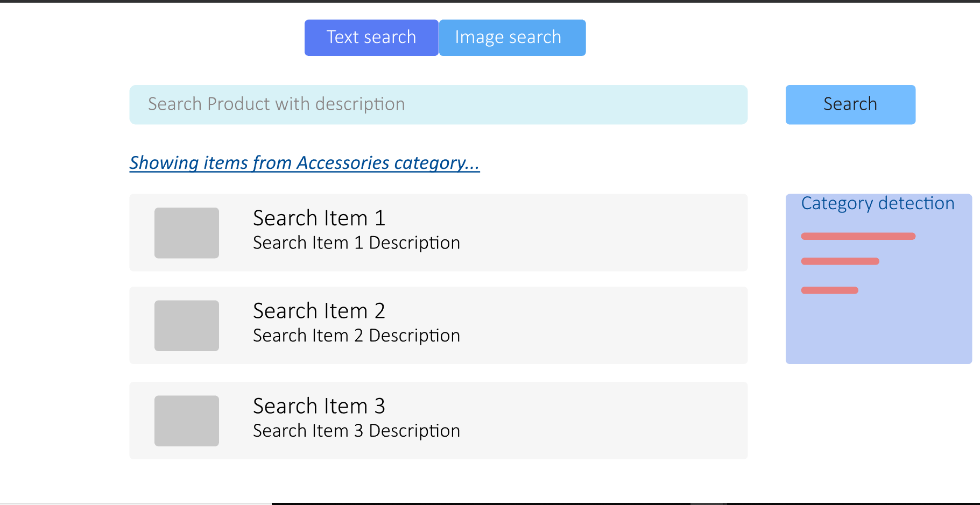Switch to the Image search tab
The width and height of the screenshot is (980, 505).
pyautogui.click(x=512, y=38)
